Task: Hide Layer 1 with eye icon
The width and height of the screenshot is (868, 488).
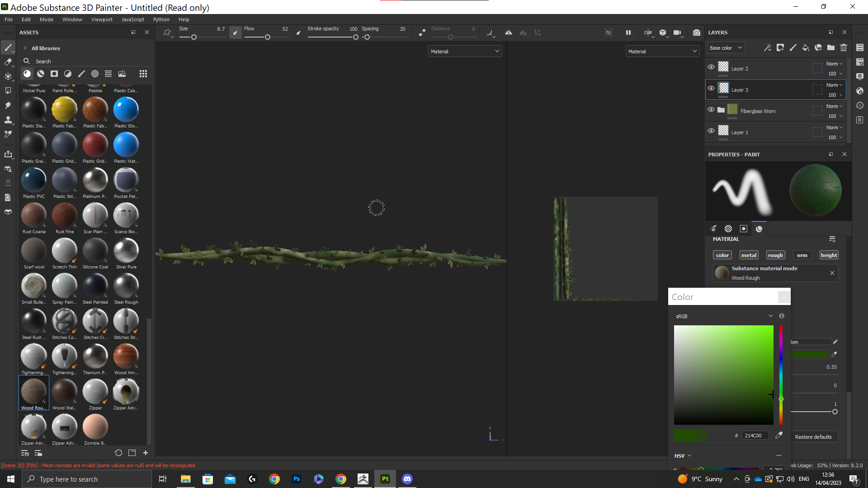Action: (711, 131)
